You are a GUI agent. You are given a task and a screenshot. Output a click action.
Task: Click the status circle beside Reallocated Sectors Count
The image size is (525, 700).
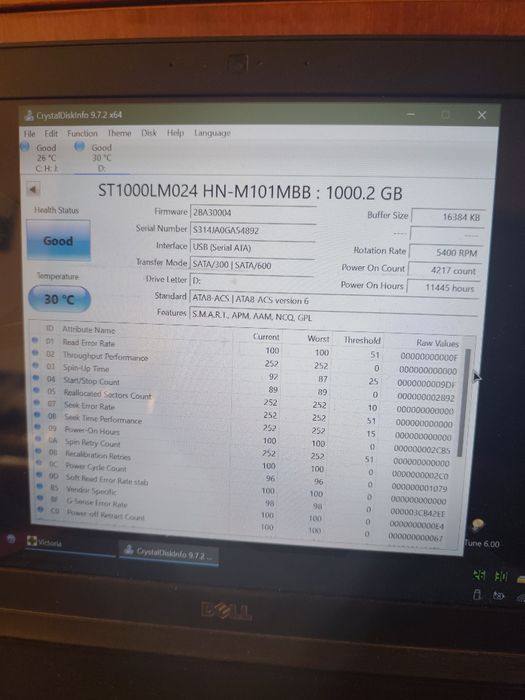[37, 391]
